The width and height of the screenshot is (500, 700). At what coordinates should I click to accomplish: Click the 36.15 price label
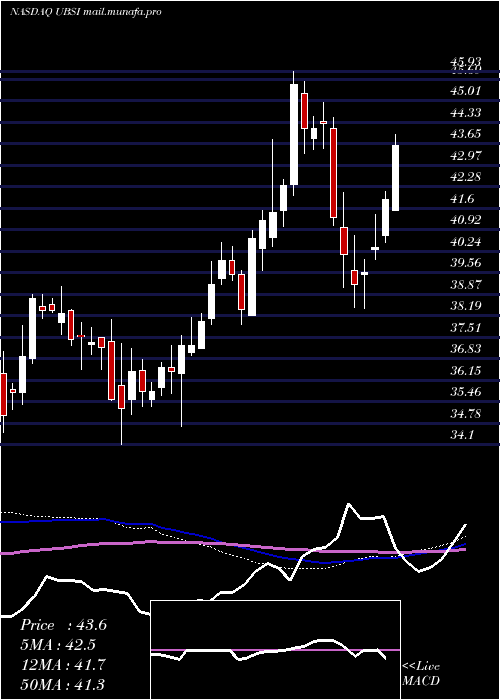pyautogui.click(x=465, y=371)
